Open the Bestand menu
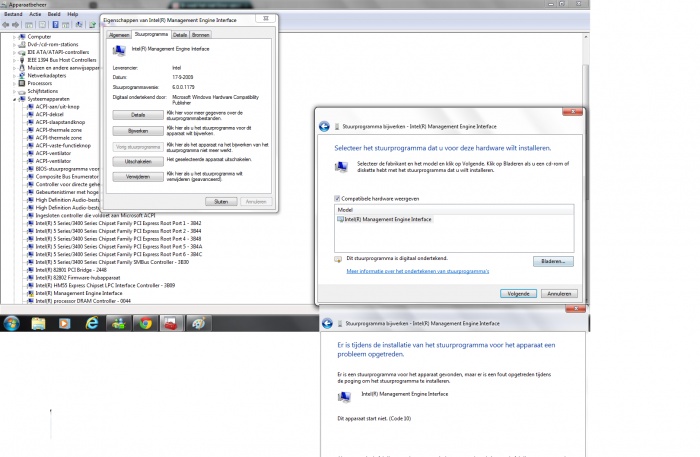Image resolution: width=700 pixels, height=457 pixels. 13,14
